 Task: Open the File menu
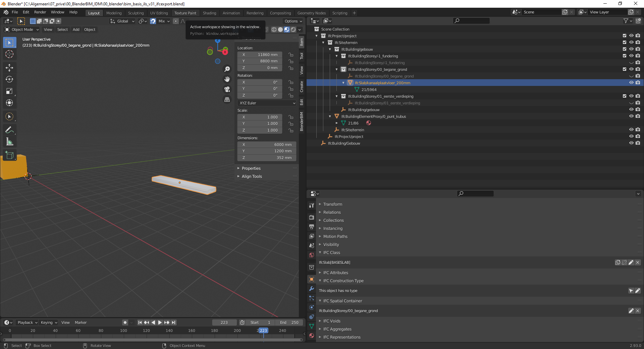[15, 12]
